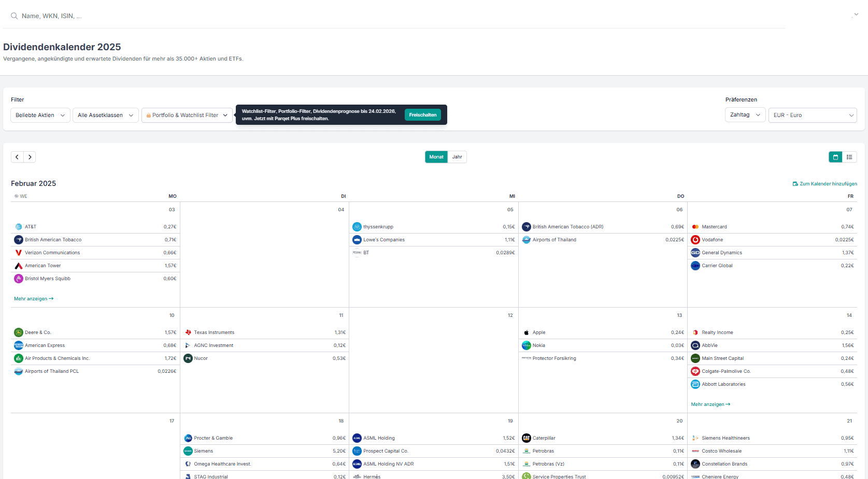Click the Mastercard logo icon

click(x=695, y=227)
